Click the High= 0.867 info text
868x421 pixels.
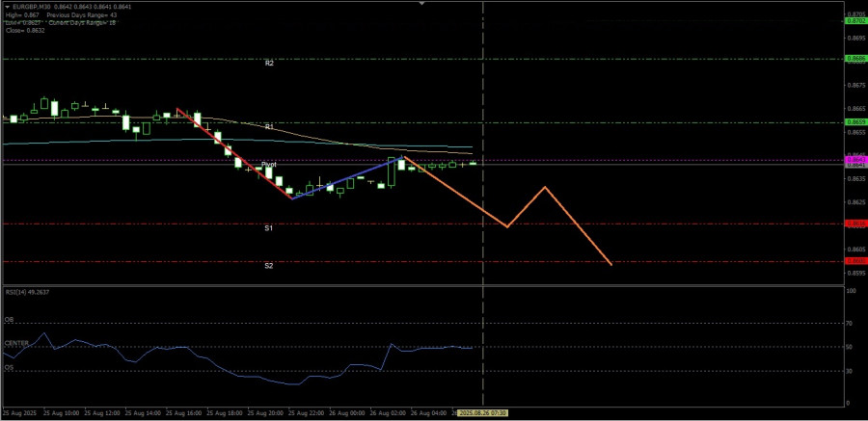(x=22, y=15)
